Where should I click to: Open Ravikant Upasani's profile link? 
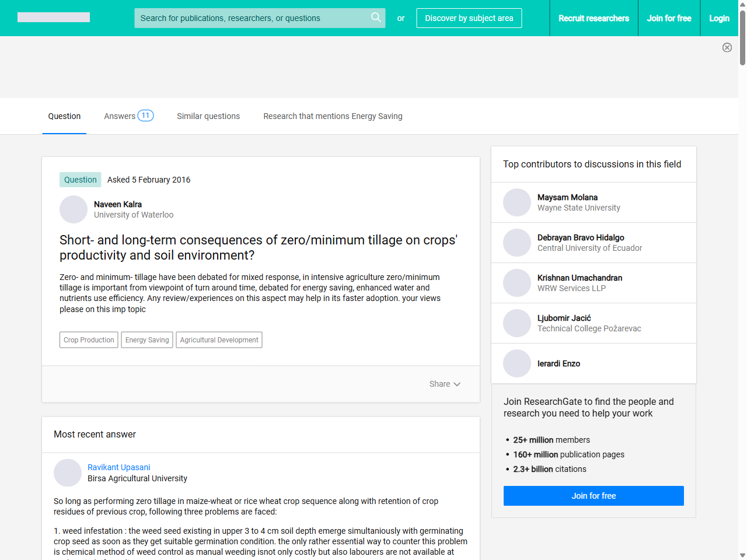coord(119,467)
